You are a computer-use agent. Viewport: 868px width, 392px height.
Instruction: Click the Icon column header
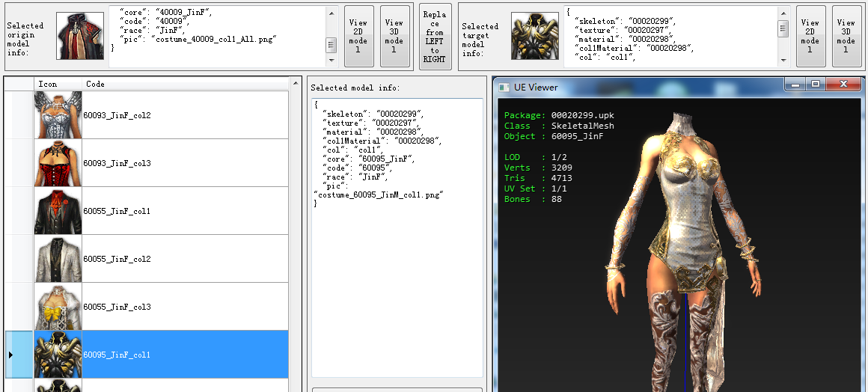pyautogui.click(x=58, y=84)
